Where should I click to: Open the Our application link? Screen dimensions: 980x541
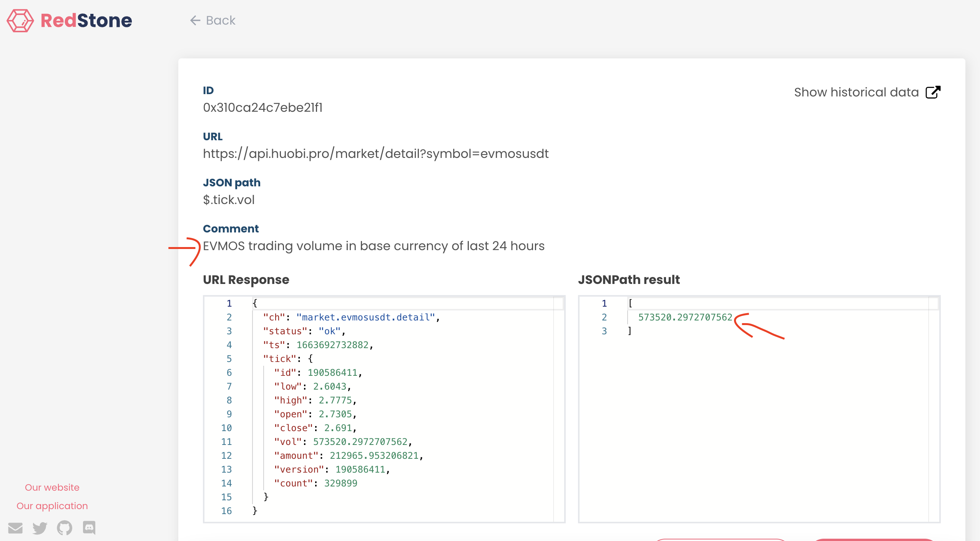[x=52, y=506]
